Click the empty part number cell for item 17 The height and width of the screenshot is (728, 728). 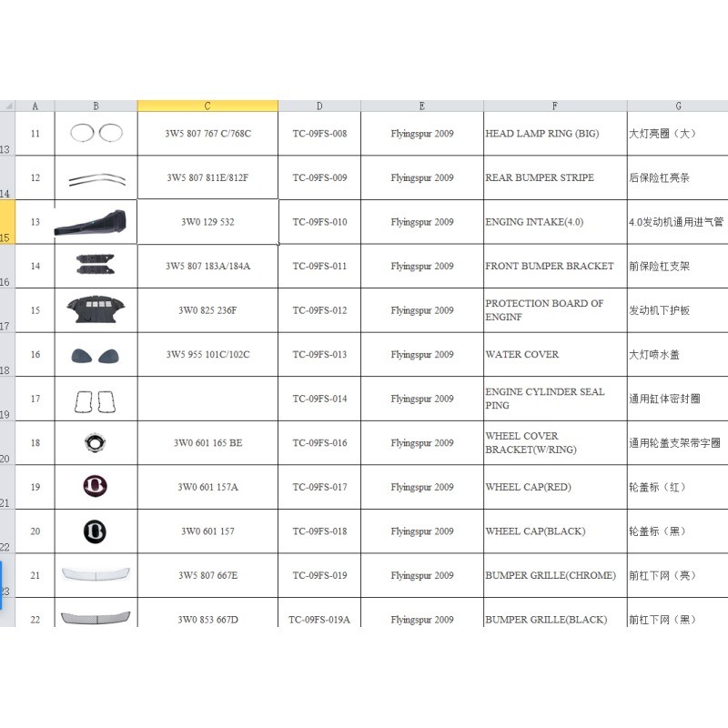207,399
